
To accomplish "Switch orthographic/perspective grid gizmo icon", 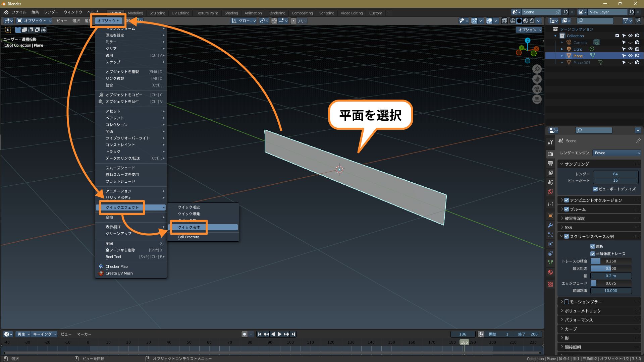I will [x=537, y=99].
